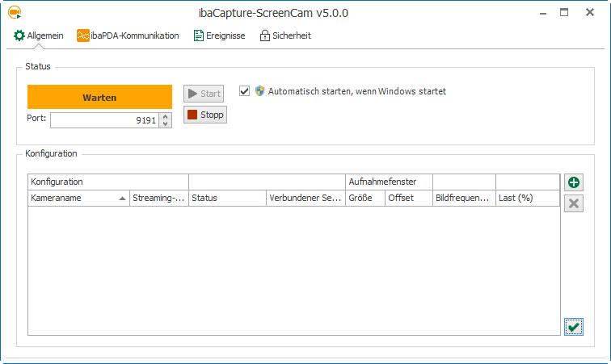Minimize the ibaCapture-ScreenCam window
Viewport: 611px width, 364px height.
tap(543, 13)
